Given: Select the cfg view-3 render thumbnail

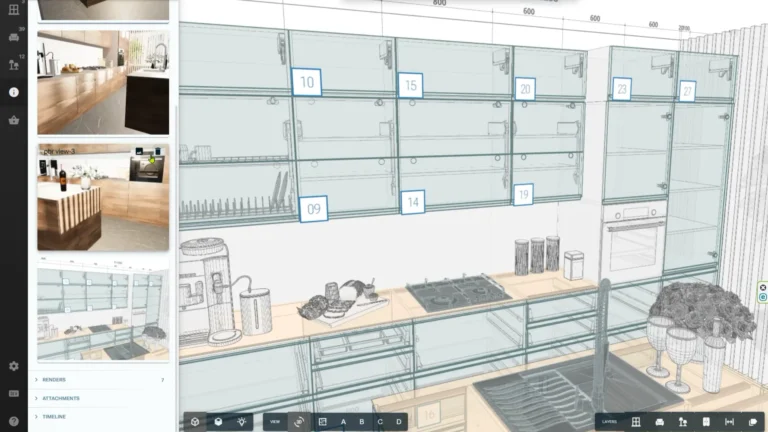Looking at the screenshot, I should (x=103, y=197).
